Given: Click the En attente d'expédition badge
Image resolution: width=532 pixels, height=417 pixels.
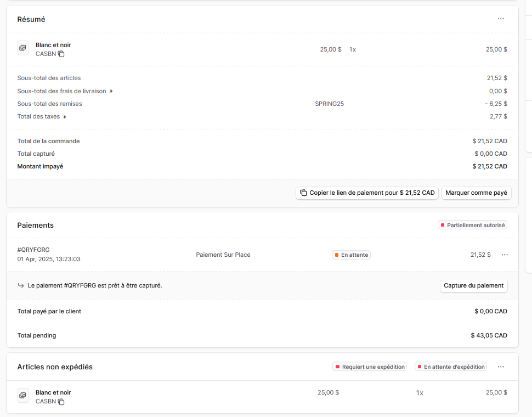Looking at the screenshot, I should [x=451, y=367].
